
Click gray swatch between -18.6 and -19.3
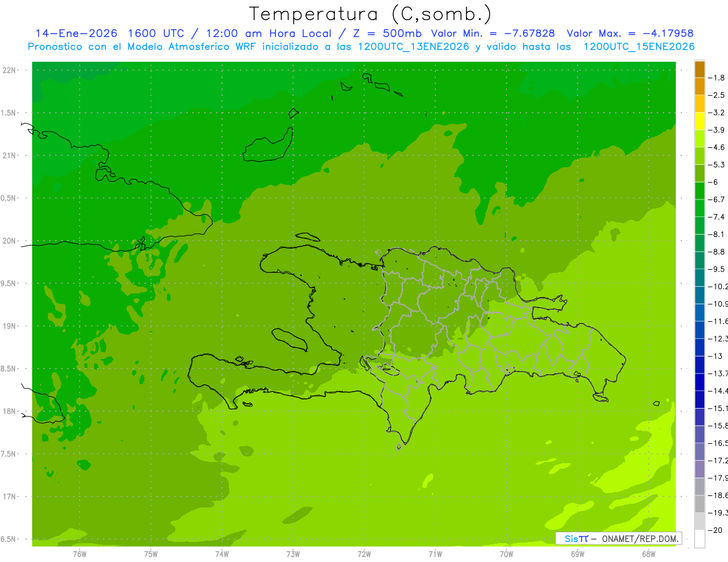click(x=699, y=504)
